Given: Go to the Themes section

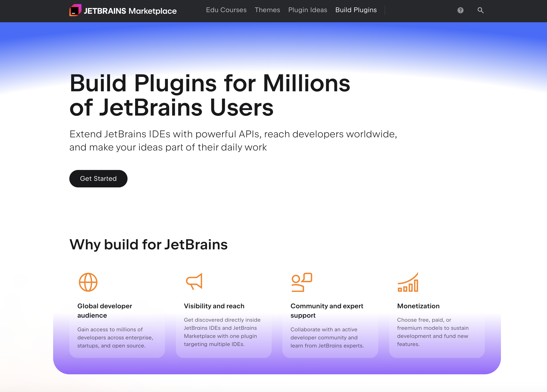Looking at the screenshot, I should (x=267, y=10).
